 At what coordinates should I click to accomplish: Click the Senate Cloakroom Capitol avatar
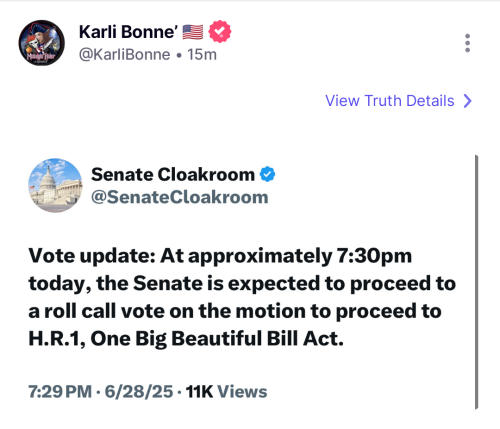pyautogui.click(x=55, y=185)
